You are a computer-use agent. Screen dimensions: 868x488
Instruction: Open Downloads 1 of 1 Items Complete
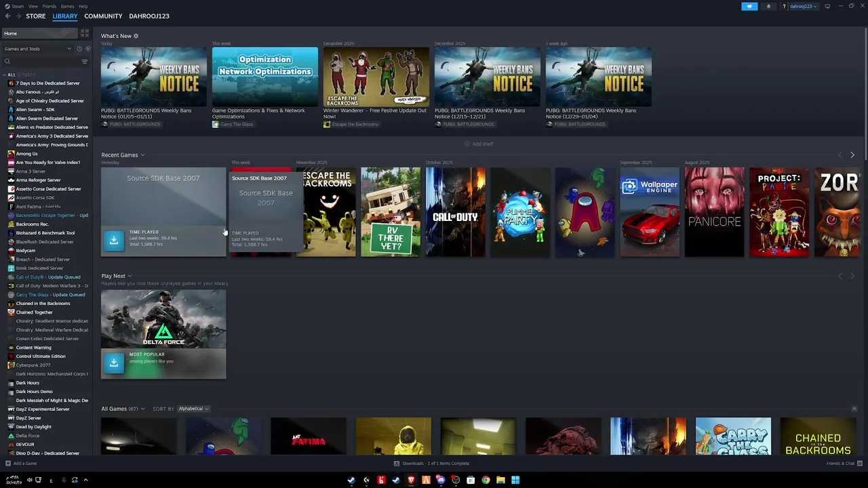pyautogui.click(x=436, y=464)
